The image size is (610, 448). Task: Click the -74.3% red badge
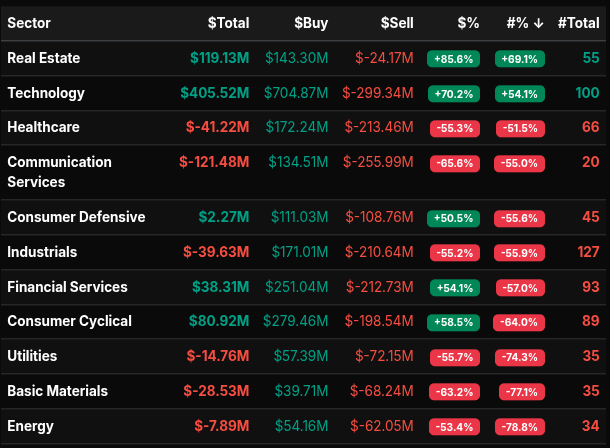pyautogui.click(x=520, y=357)
